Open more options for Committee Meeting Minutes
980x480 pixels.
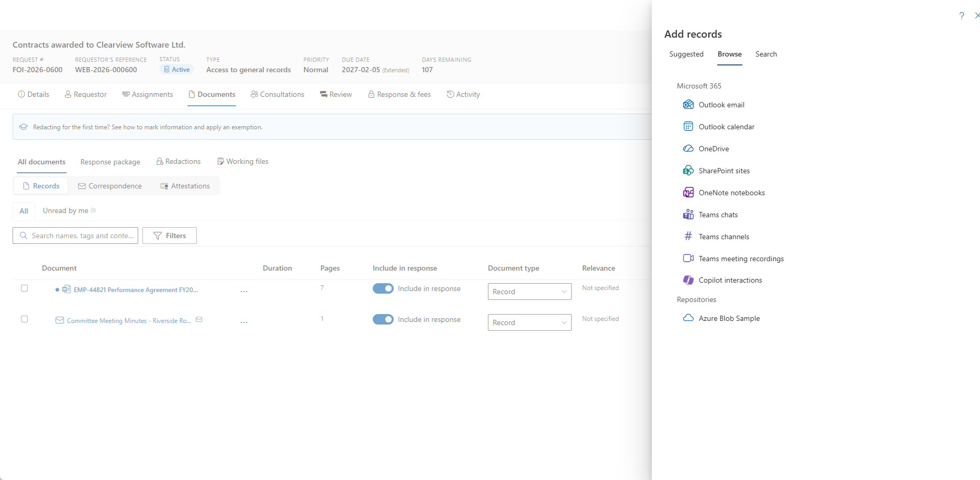[244, 322]
